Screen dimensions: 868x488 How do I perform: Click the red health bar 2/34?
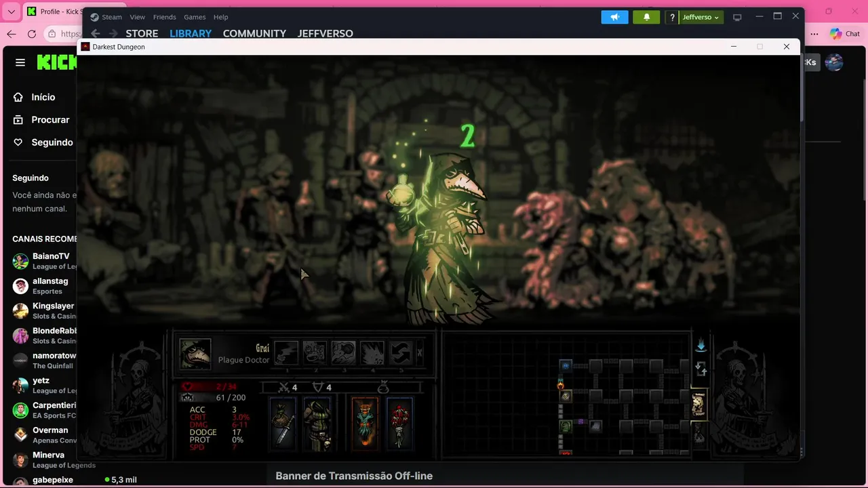click(x=210, y=387)
